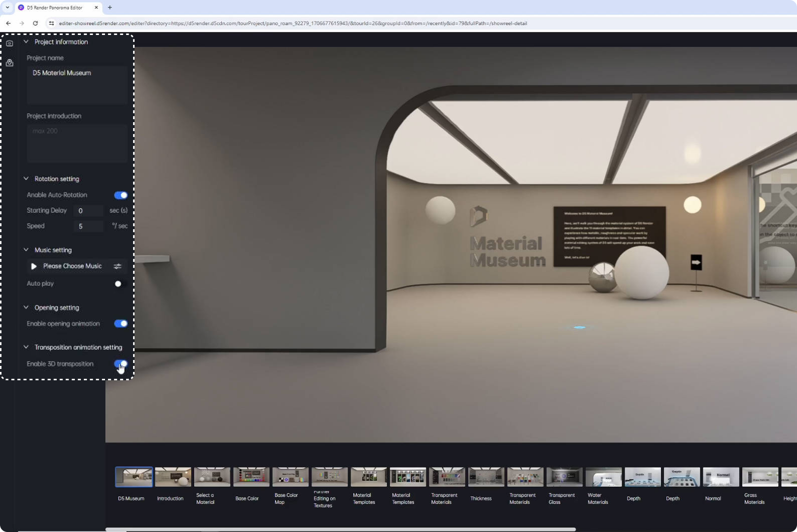Screen dimensions: 797x532
Task: Click Please Choose Music to pick music
Action: coord(72,266)
